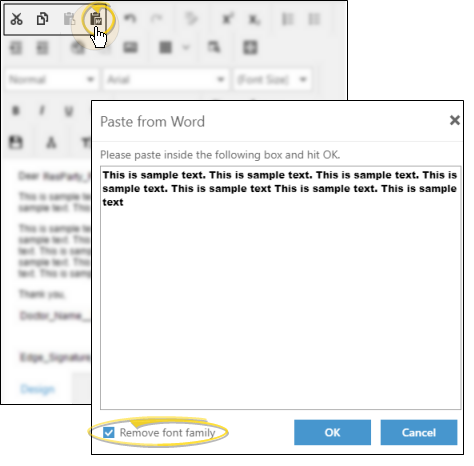Click the Copy icon in toolbar
The image size is (474, 466).
pos(42,19)
